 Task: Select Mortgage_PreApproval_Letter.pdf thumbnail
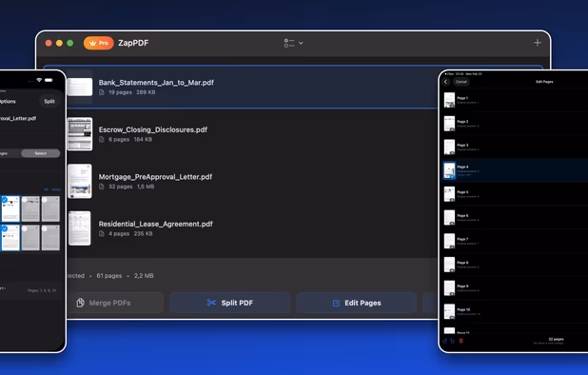[x=80, y=181]
